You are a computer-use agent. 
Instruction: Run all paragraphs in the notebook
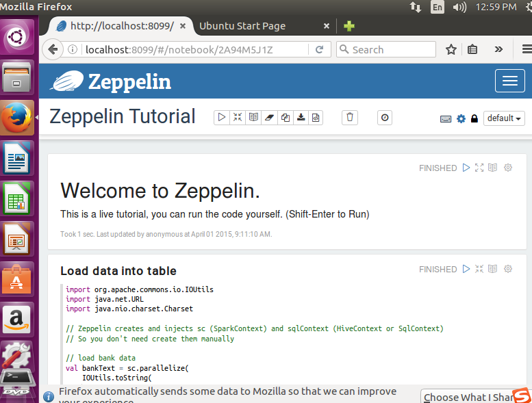222,118
